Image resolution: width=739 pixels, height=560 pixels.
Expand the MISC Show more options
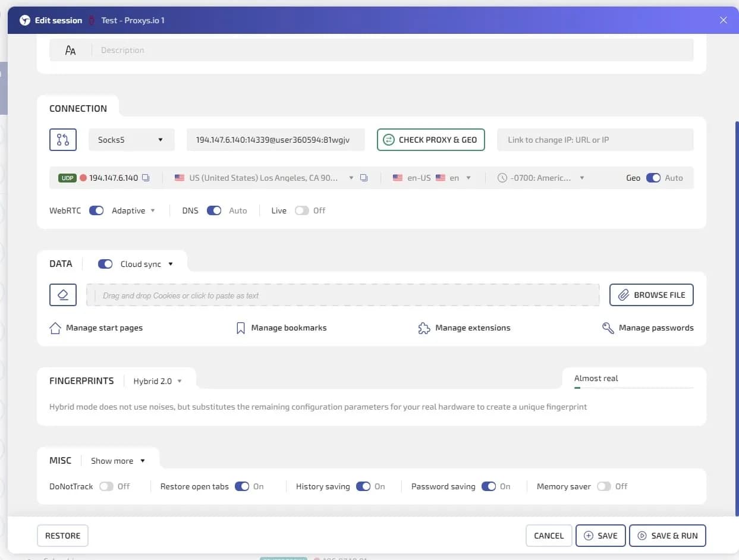[x=118, y=461]
